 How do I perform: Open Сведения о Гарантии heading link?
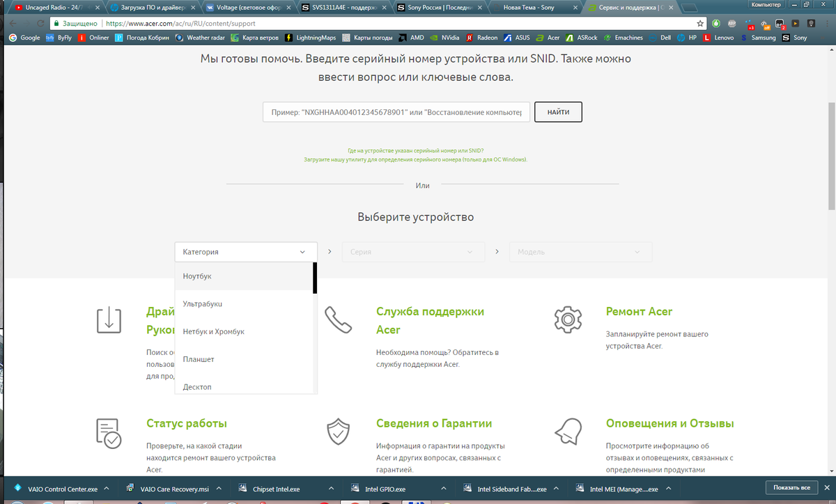(x=434, y=423)
